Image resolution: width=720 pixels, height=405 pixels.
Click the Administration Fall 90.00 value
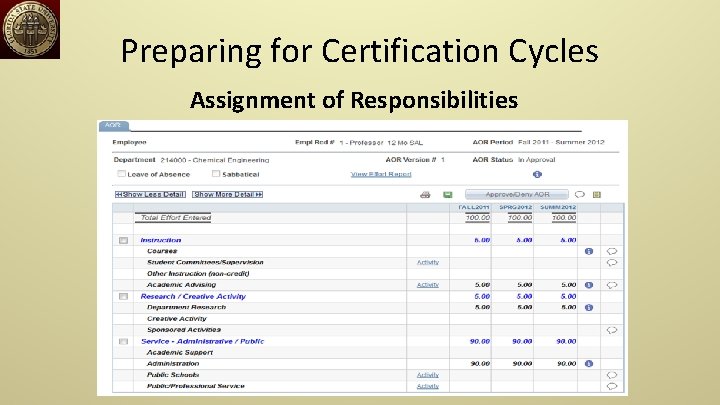(480, 363)
